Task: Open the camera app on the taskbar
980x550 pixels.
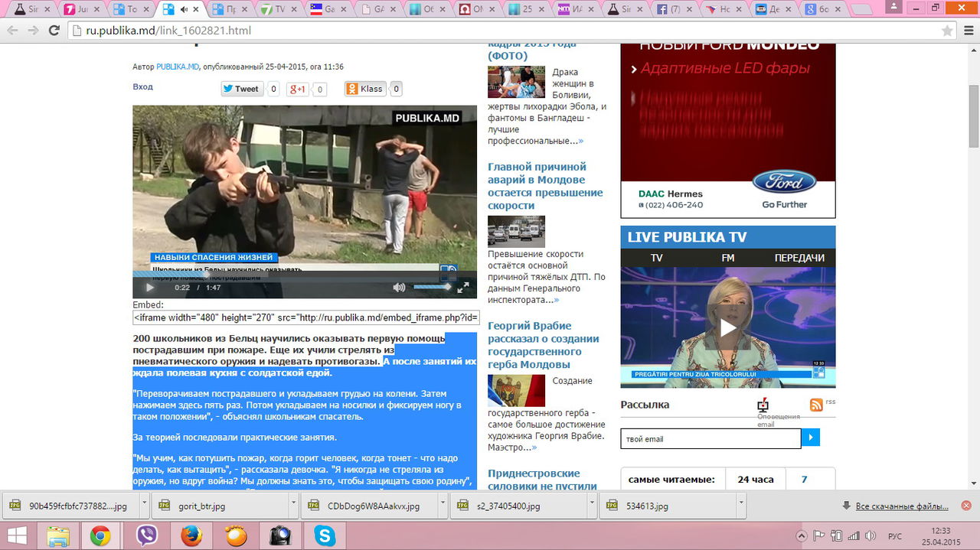Action: coord(281,535)
